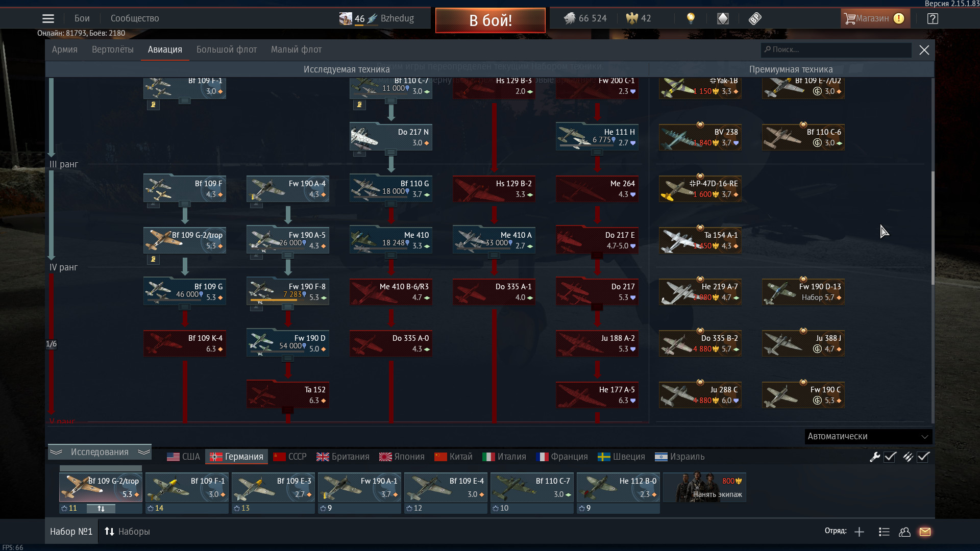Image resolution: width=980 pixels, height=551 pixels.
Task: Switch to the Вертолёты tab
Action: tap(112, 49)
